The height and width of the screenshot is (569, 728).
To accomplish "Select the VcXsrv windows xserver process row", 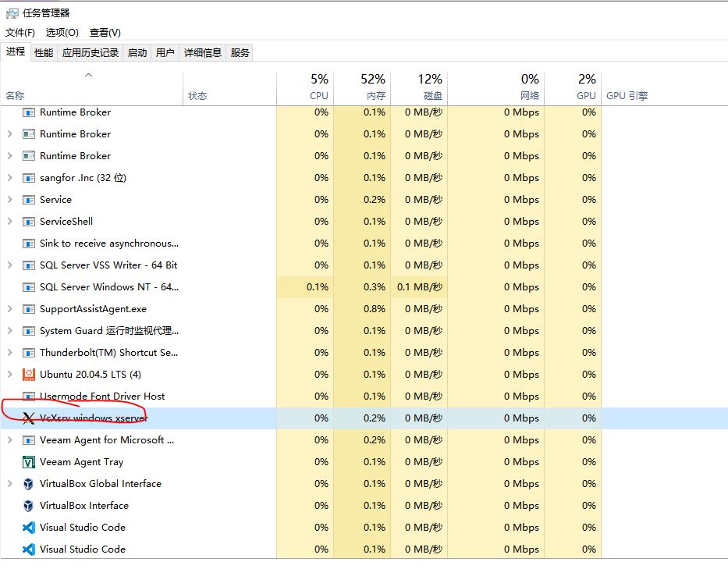I will (364, 418).
